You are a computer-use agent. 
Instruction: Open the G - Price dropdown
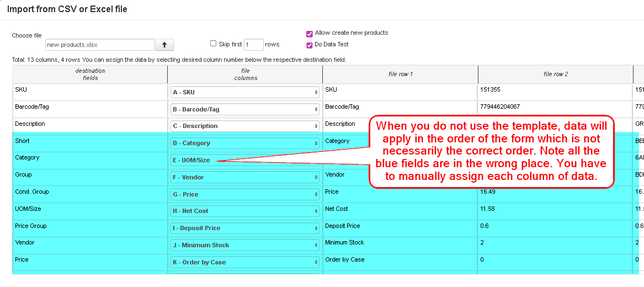pyautogui.click(x=245, y=194)
